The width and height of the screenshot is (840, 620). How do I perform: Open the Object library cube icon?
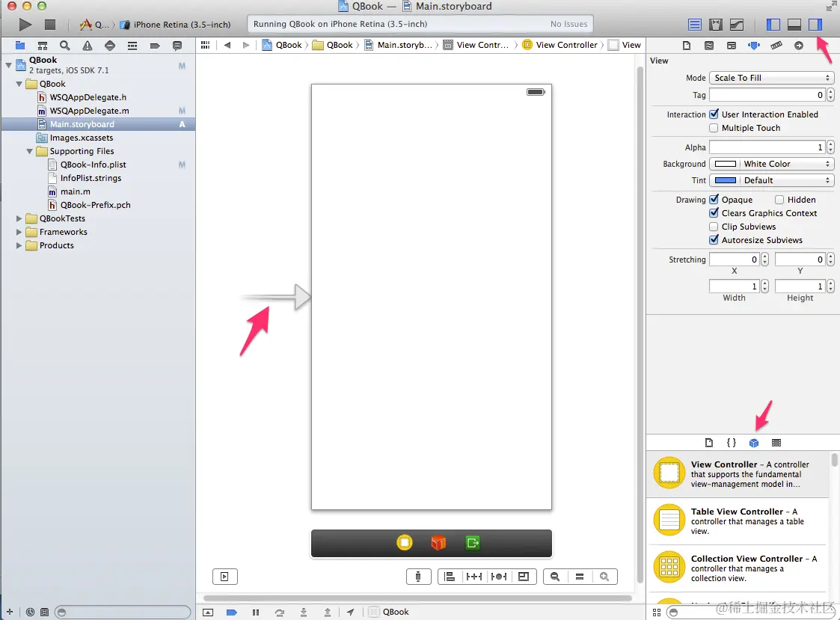(754, 443)
